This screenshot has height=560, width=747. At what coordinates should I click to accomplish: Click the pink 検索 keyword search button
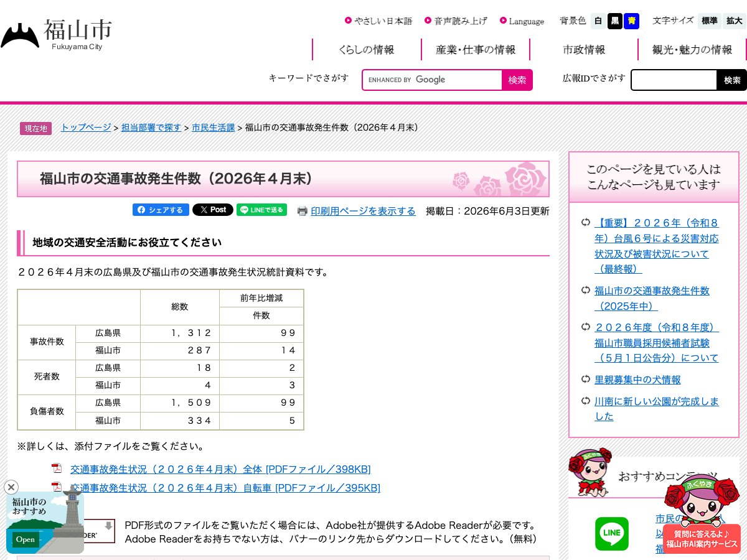pos(517,80)
